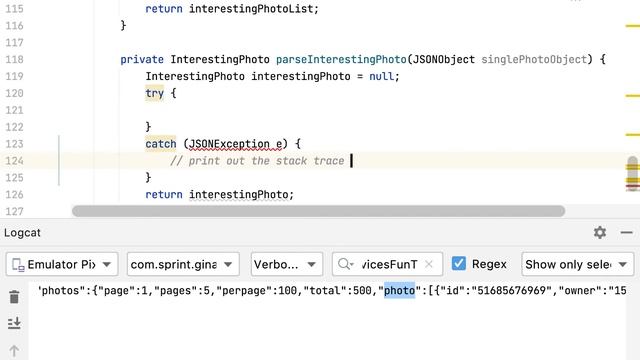Open the Emulator device dropdown
This screenshot has width=640, height=360.
[x=62, y=264]
